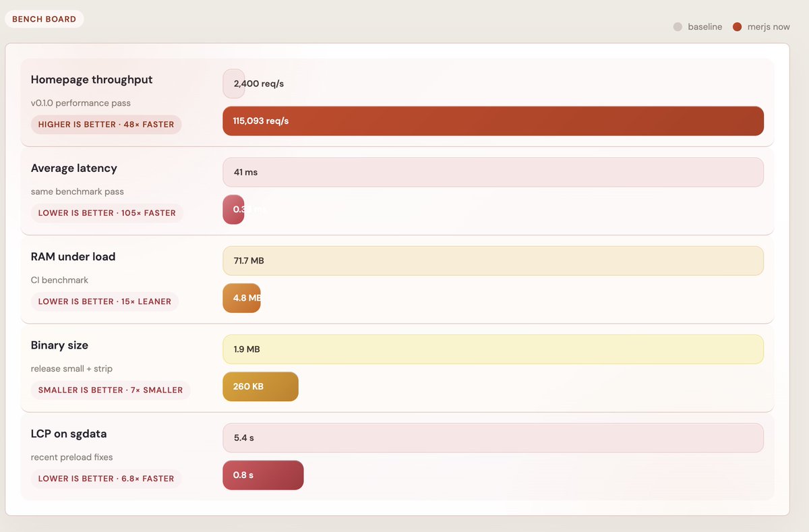Click 'release small + strip' subtitle
Viewport: 809px width, 532px height.
point(71,369)
